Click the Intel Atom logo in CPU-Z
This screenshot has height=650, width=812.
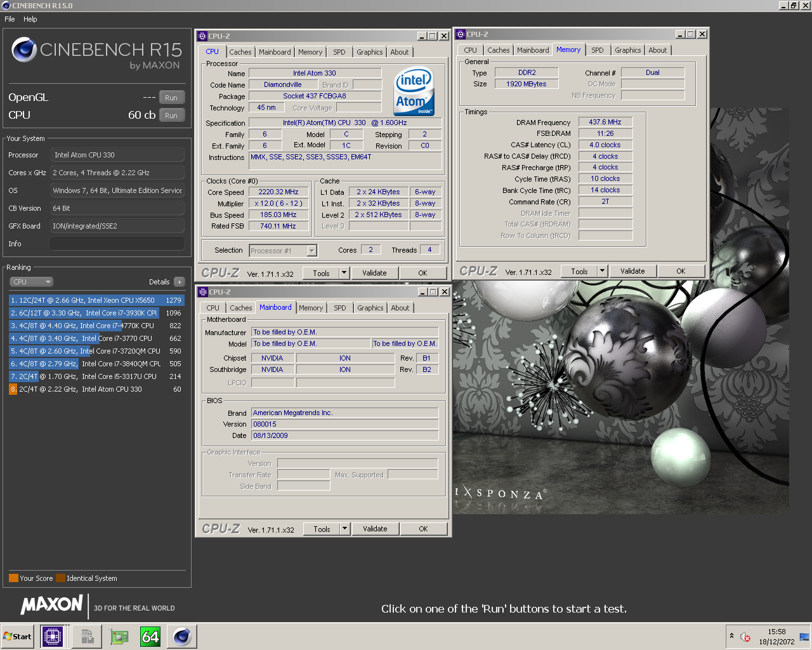[x=414, y=91]
